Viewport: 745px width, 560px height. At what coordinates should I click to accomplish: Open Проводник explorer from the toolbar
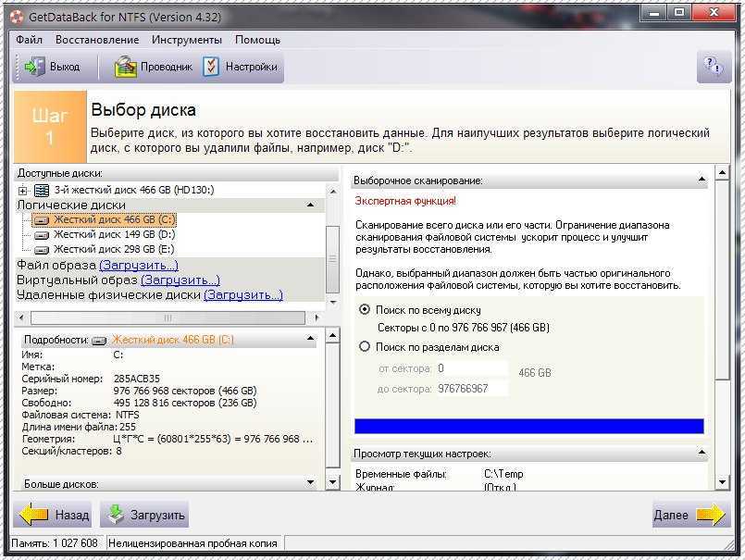pyautogui.click(x=153, y=67)
